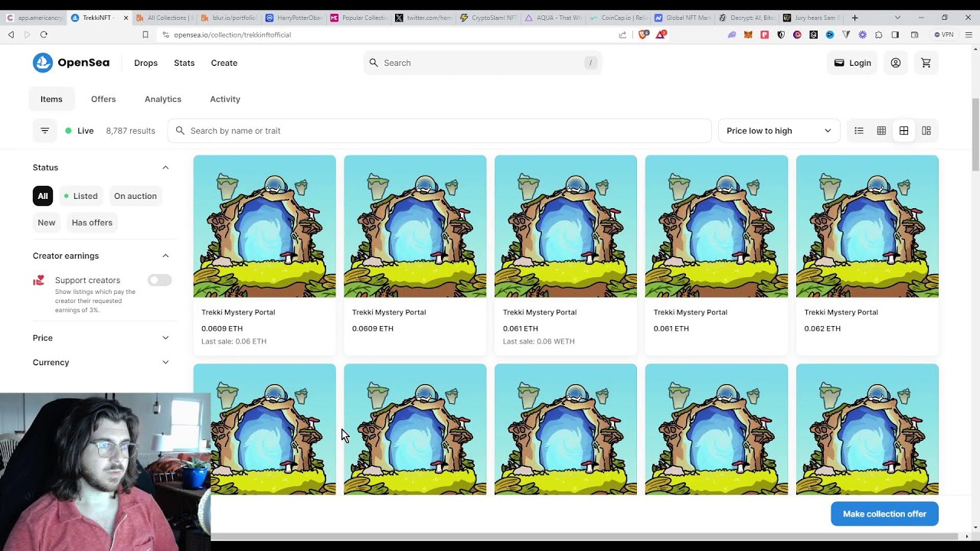980x551 pixels.
Task: Open the shopping cart icon
Action: click(926, 63)
